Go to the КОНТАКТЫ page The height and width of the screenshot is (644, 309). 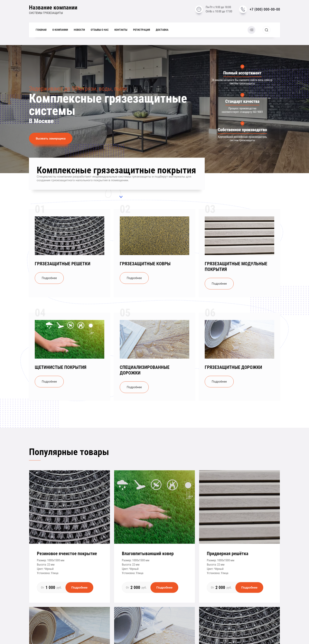point(121,30)
